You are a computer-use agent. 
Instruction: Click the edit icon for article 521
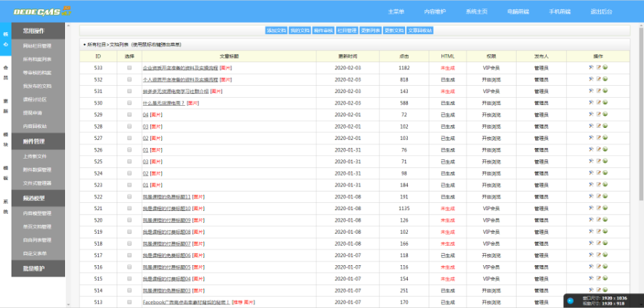(x=598, y=208)
